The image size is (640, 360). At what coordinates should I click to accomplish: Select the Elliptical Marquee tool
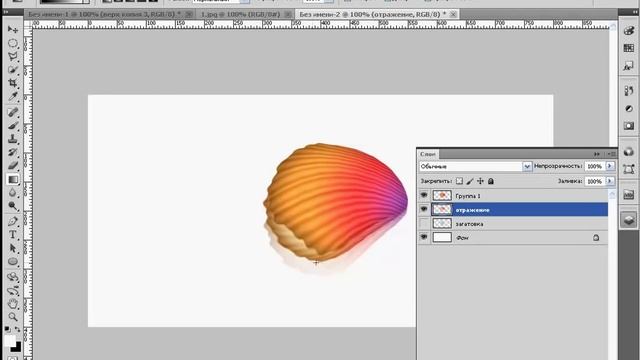[x=13, y=43]
